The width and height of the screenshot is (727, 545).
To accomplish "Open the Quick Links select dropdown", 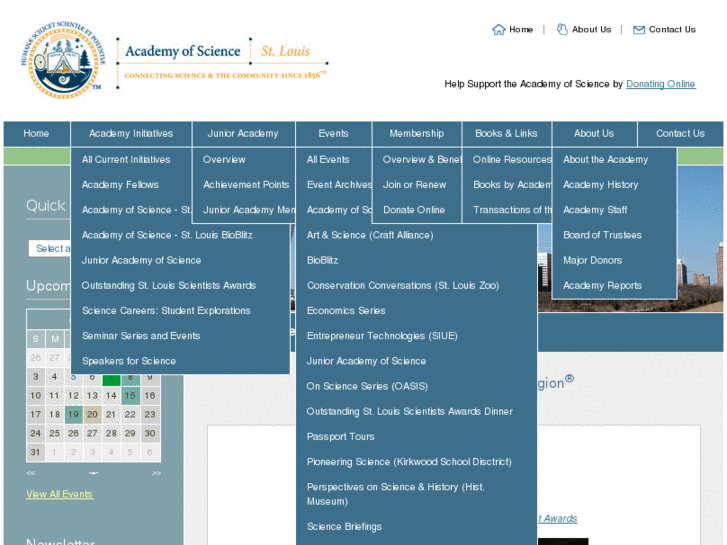I will coord(50,249).
